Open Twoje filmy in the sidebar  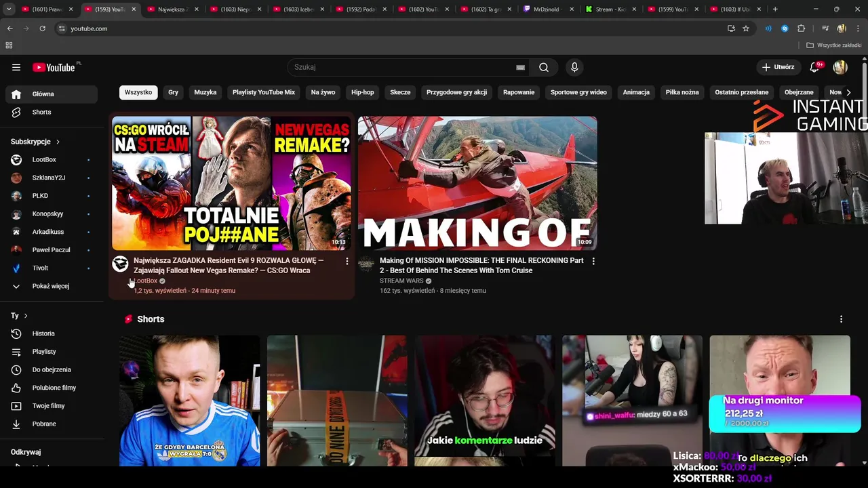tap(52, 406)
